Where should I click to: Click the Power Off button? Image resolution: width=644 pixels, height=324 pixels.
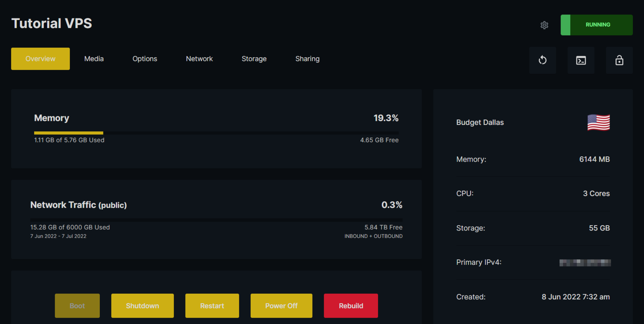point(281,306)
